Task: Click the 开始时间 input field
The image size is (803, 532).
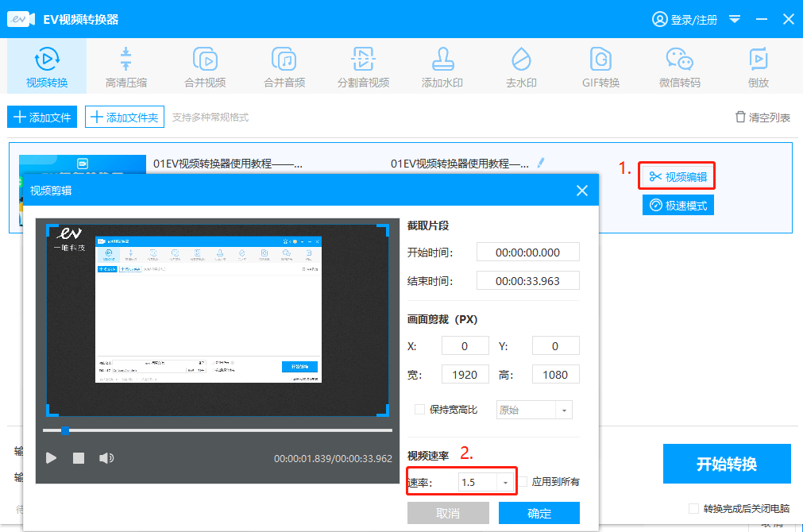Action: (x=527, y=253)
